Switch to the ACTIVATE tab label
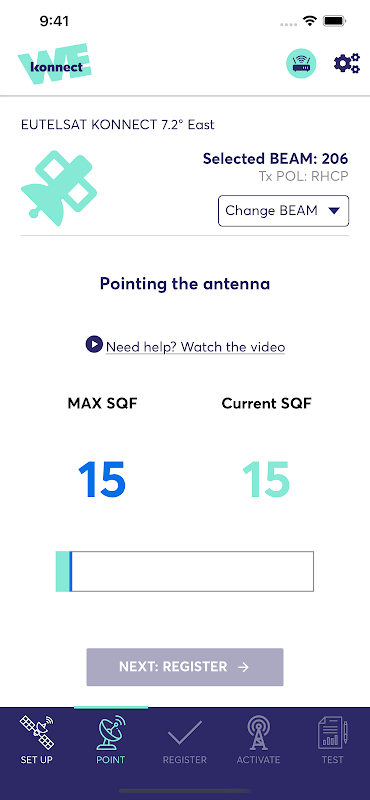This screenshot has width=370, height=800. click(258, 760)
